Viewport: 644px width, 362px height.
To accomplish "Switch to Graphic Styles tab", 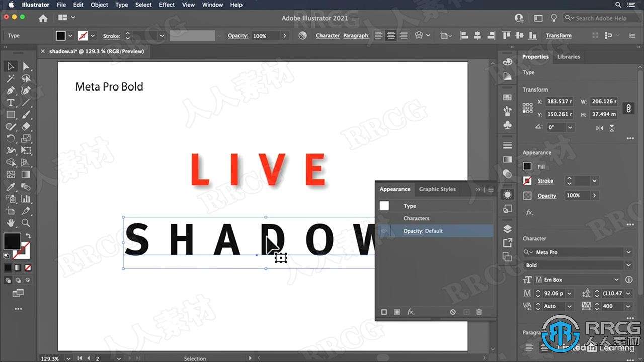I will pyautogui.click(x=437, y=189).
